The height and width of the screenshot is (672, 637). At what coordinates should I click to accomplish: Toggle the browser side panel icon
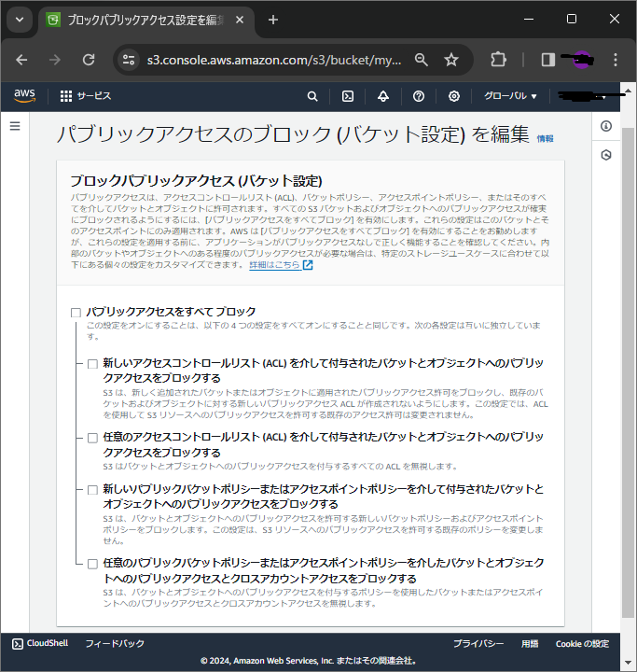[547, 60]
